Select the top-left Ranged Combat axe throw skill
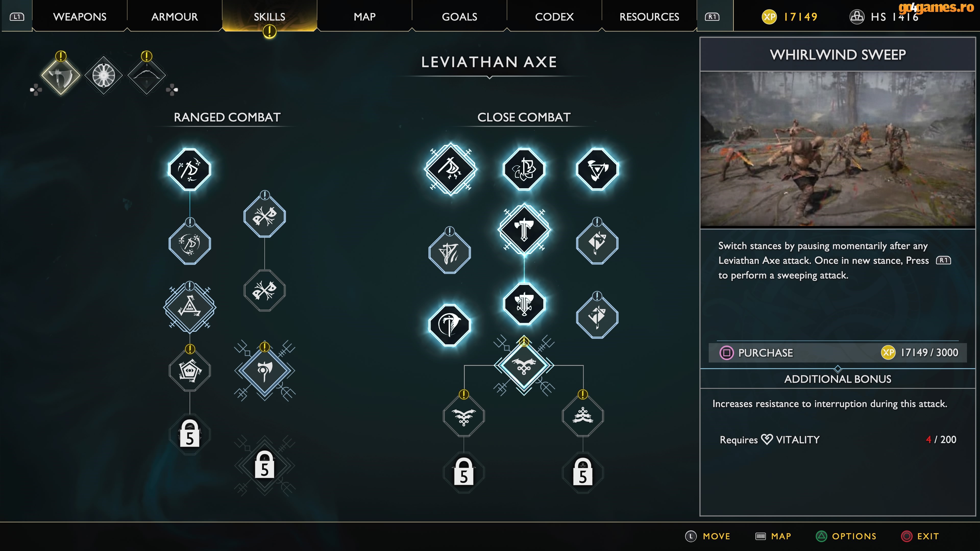 pyautogui.click(x=189, y=169)
